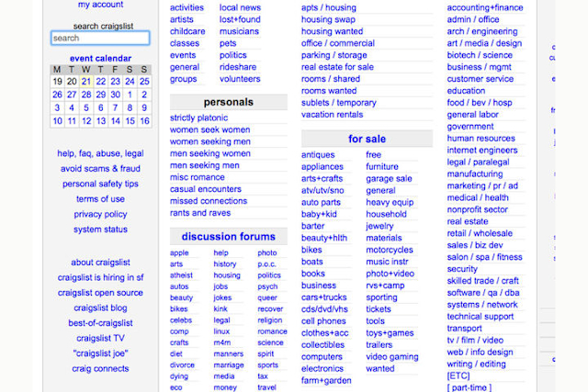Open software / qa / dba jobs

pyautogui.click(x=483, y=293)
